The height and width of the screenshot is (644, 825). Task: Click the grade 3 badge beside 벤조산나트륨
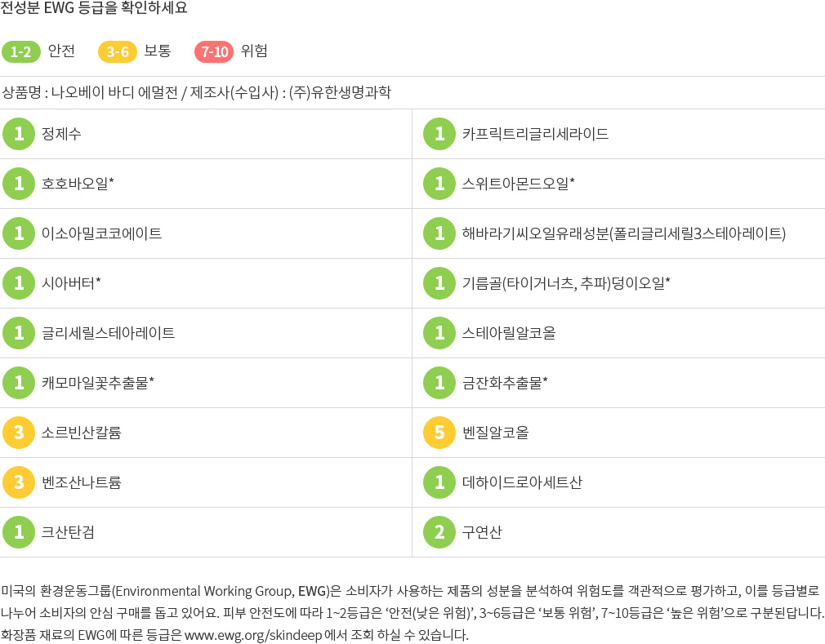click(19, 482)
